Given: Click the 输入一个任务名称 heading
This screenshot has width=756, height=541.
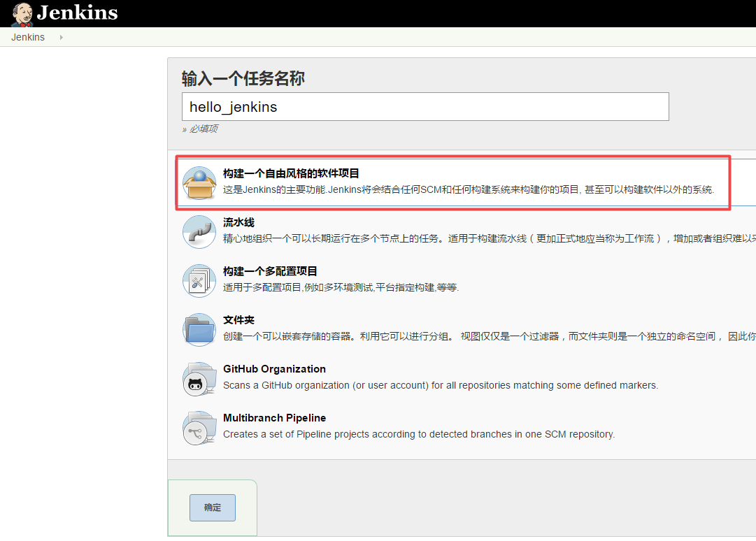Looking at the screenshot, I should (243, 78).
